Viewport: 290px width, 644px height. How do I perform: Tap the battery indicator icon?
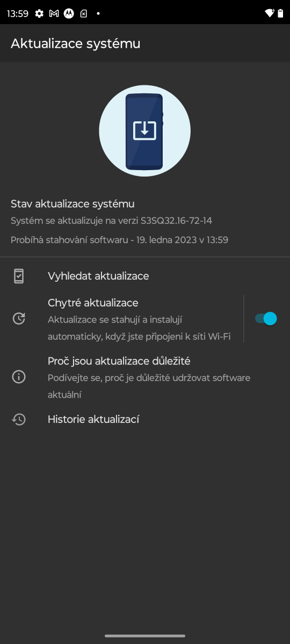280,13
